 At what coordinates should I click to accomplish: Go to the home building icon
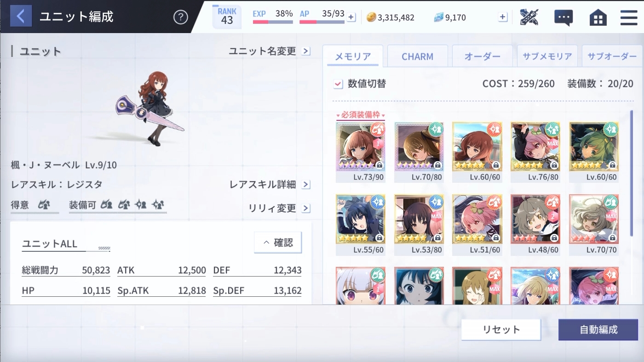click(598, 17)
